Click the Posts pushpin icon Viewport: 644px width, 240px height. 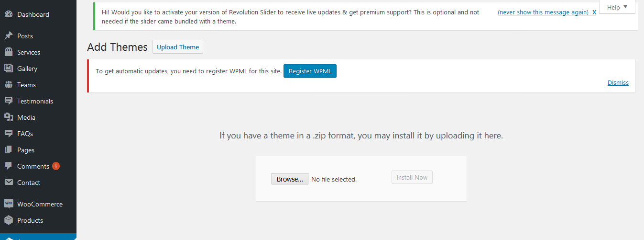(9, 36)
